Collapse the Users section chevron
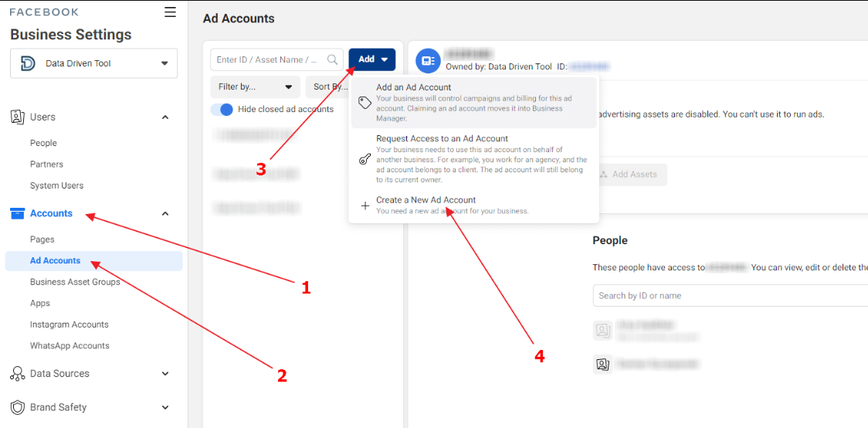Screen dimensions: 868x428 [x=165, y=117]
